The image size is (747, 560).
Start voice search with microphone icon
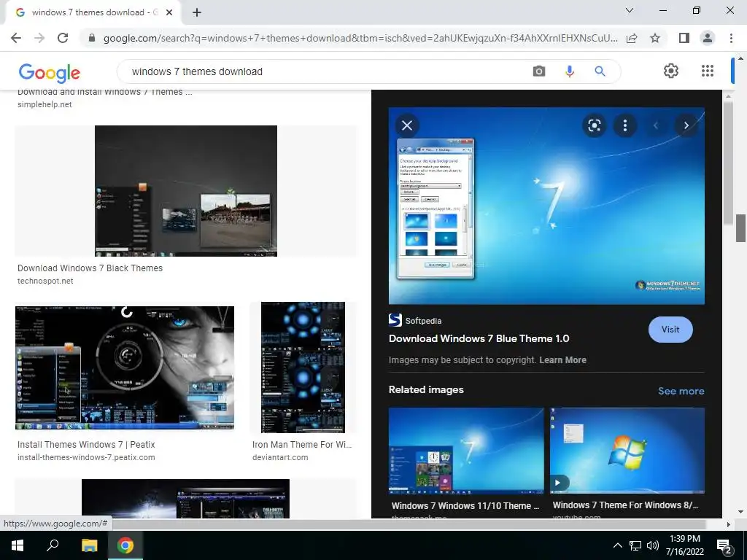(569, 71)
